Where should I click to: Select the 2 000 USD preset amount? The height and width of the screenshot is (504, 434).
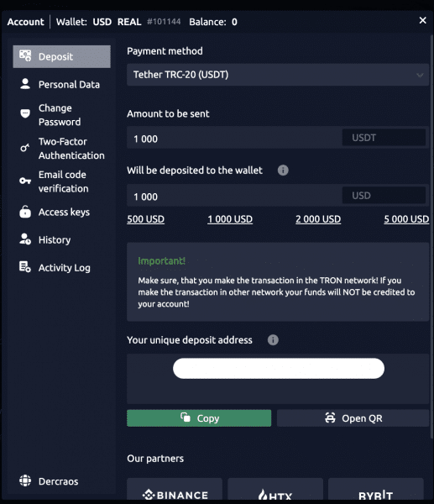[x=318, y=219]
